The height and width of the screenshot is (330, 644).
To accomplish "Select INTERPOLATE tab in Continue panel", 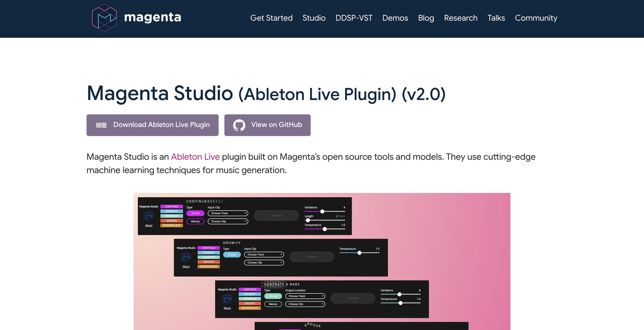I will [172, 226].
